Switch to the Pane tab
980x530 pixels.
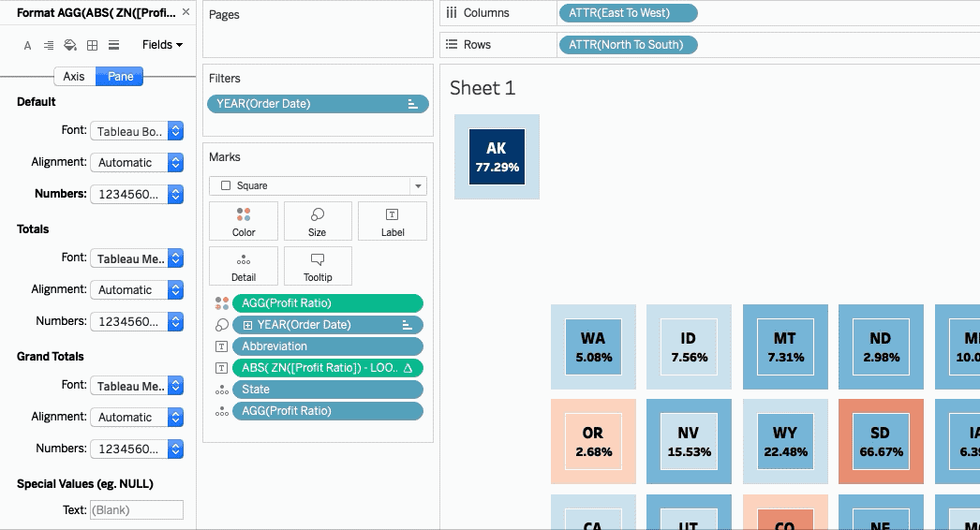point(120,76)
